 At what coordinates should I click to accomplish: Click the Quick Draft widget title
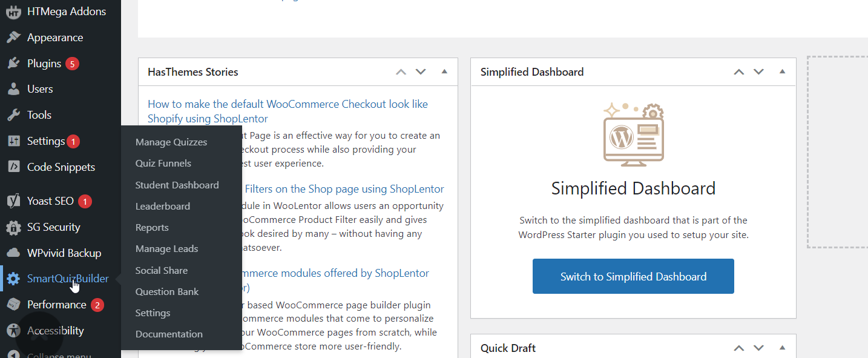point(508,348)
